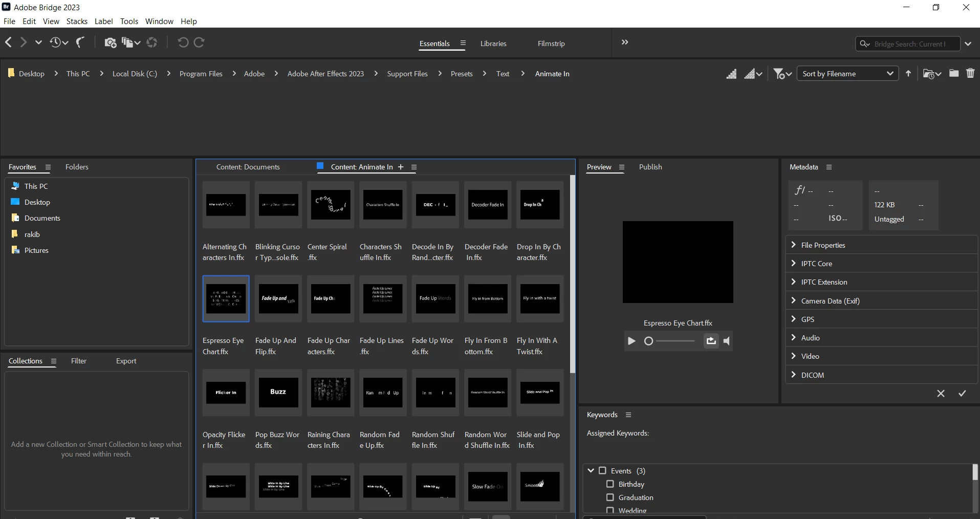
Task: Show more workspaces chevron
Action: point(625,42)
